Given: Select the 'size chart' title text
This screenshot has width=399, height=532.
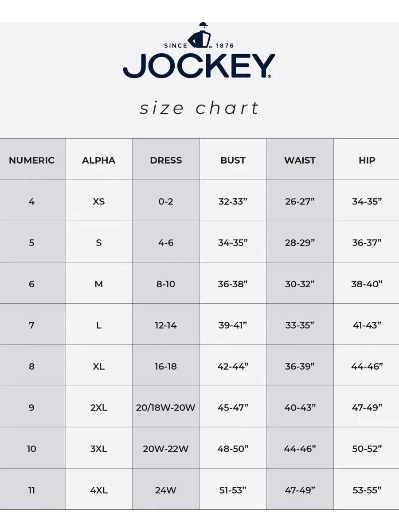Looking at the screenshot, I should click(x=199, y=108).
